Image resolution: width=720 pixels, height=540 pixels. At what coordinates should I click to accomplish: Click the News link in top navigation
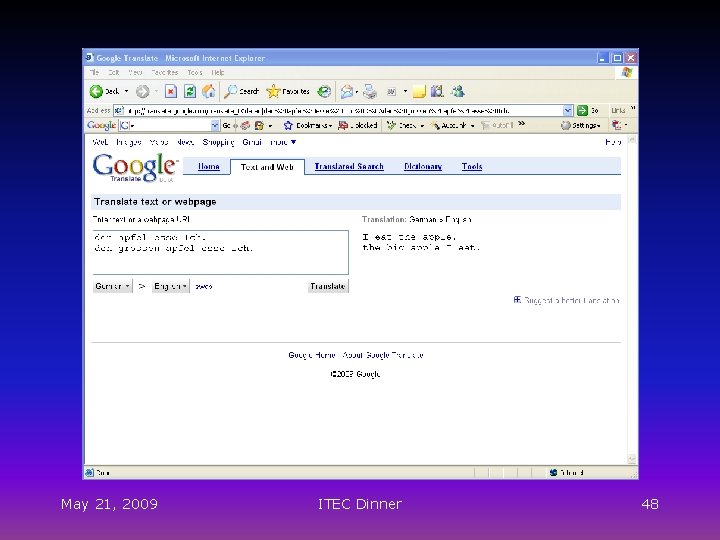click(x=186, y=142)
